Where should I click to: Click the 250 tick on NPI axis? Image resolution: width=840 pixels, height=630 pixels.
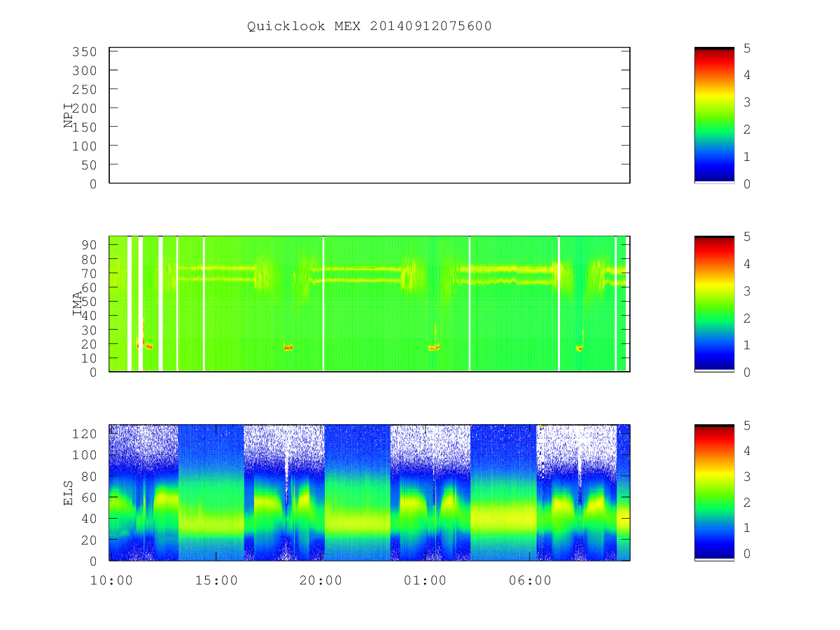84,90
